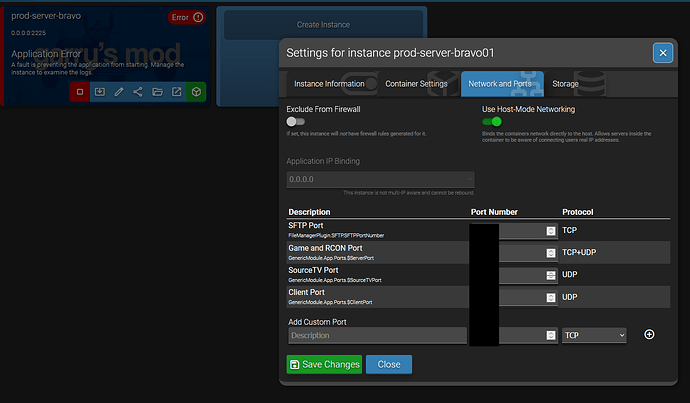The width and height of the screenshot is (690, 403).
Task: Click the open-in-new-window icon on instance card
Action: 176,92
